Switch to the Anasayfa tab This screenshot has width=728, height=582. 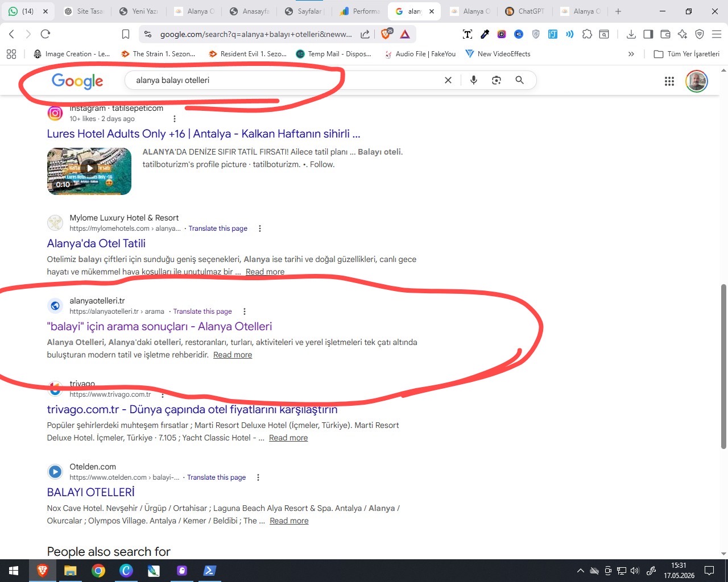tap(250, 11)
